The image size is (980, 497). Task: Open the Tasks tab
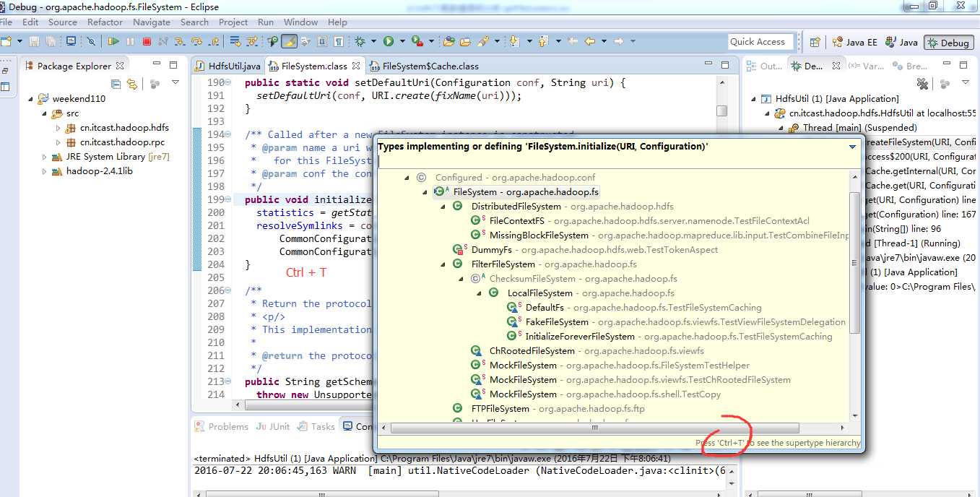(316, 427)
